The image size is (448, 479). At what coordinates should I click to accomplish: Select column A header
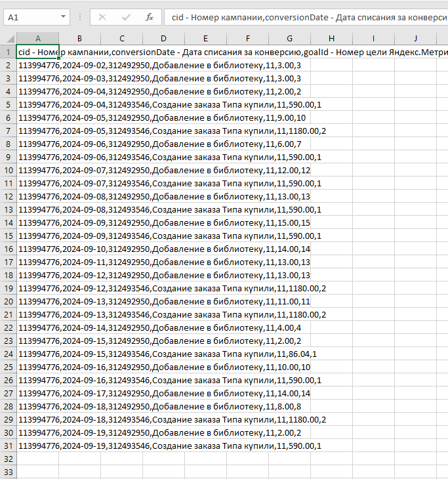(37, 39)
